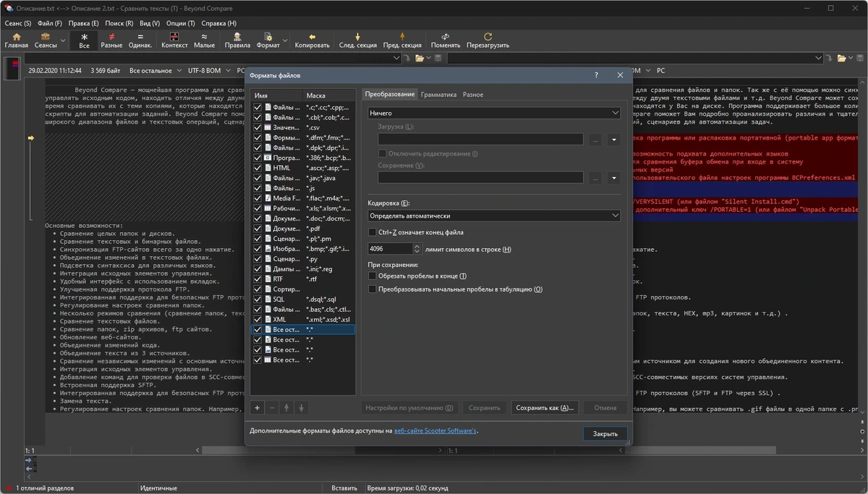
Task: Open the Правка (E) menu
Action: [84, 23]
